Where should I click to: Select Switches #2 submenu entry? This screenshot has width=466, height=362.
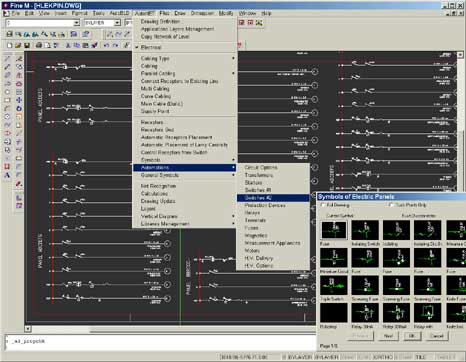(273, 198)
